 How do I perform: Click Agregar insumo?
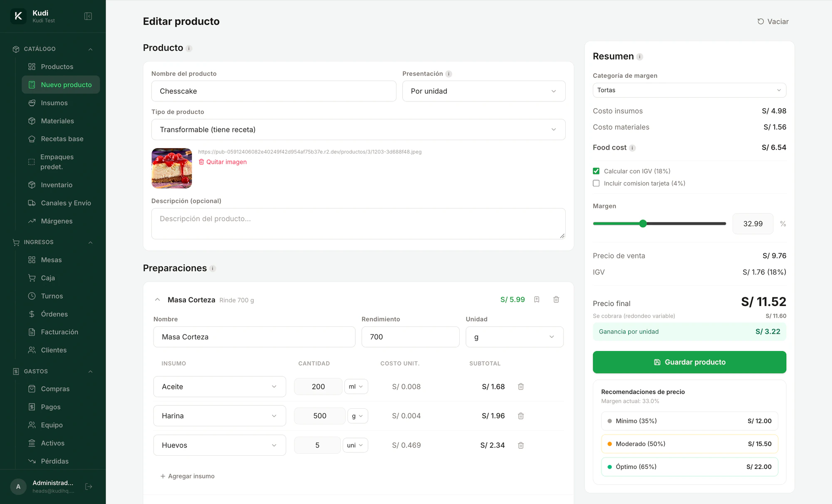coord(187,476)
